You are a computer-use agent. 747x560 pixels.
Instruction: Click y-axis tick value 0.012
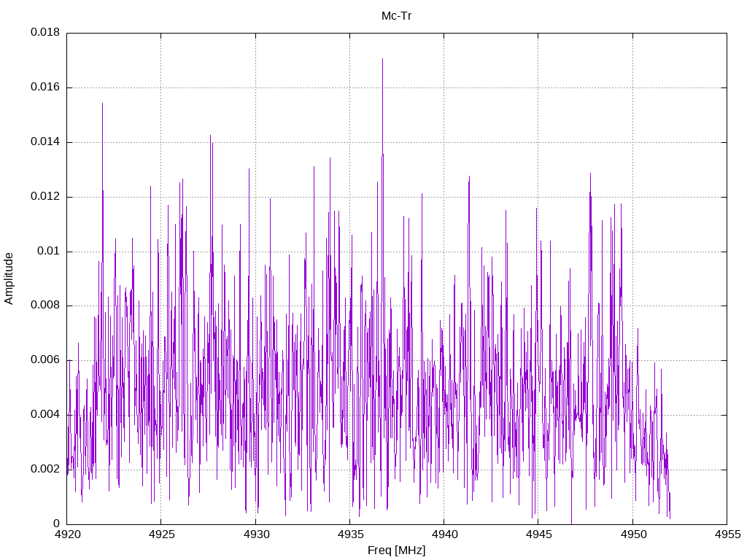(x=45, y=196)
